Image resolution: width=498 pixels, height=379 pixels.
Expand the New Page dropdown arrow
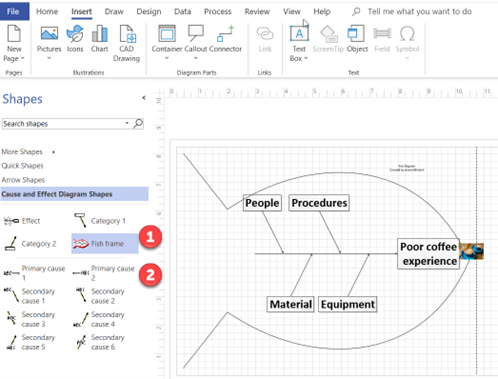[x=22, y=58]
